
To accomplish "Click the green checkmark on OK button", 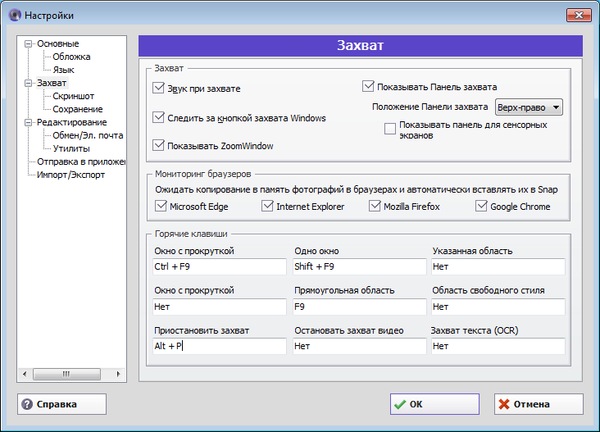I will [x=401, y=405].
